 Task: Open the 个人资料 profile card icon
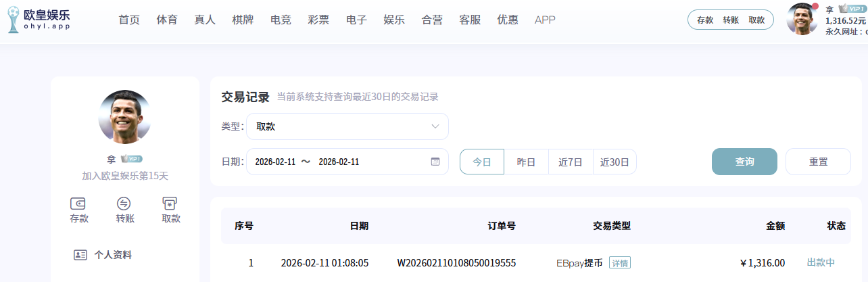point(80,255)
